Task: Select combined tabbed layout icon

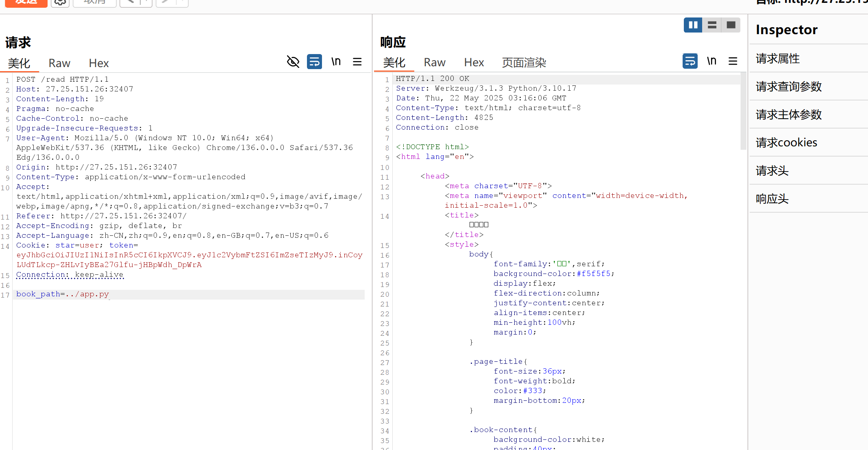Action: click(x=731, y=25)
